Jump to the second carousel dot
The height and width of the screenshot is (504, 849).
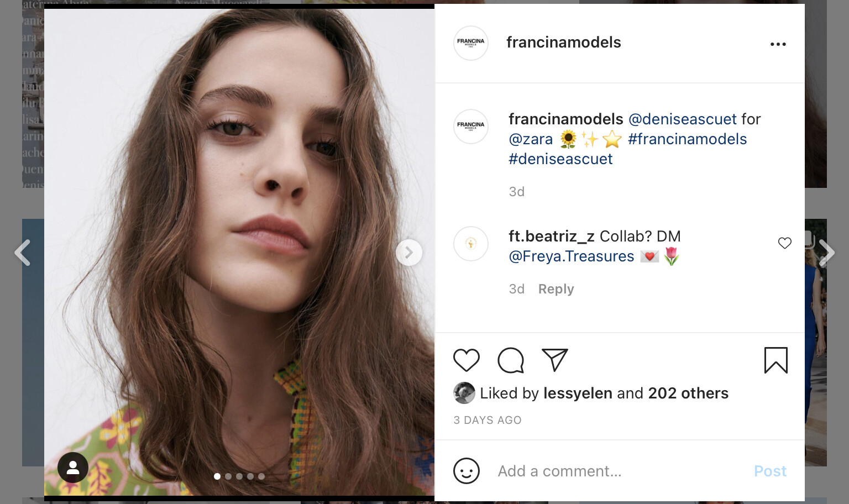point(228,476)
